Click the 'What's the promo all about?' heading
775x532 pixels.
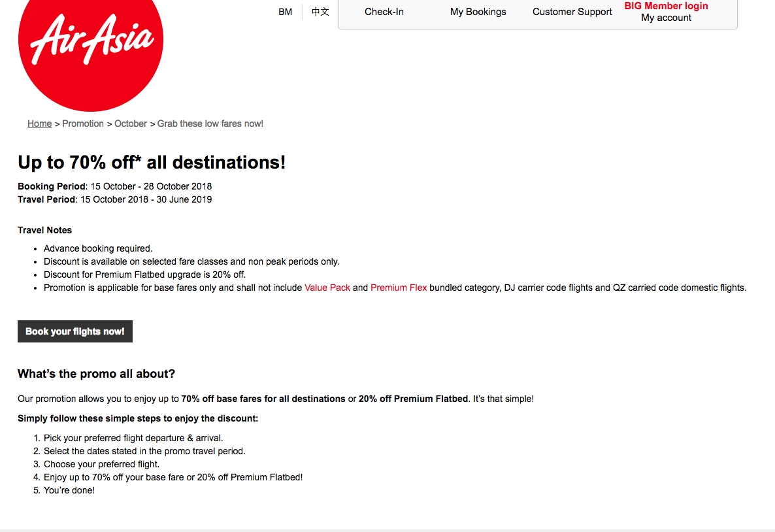pos(96,374)
